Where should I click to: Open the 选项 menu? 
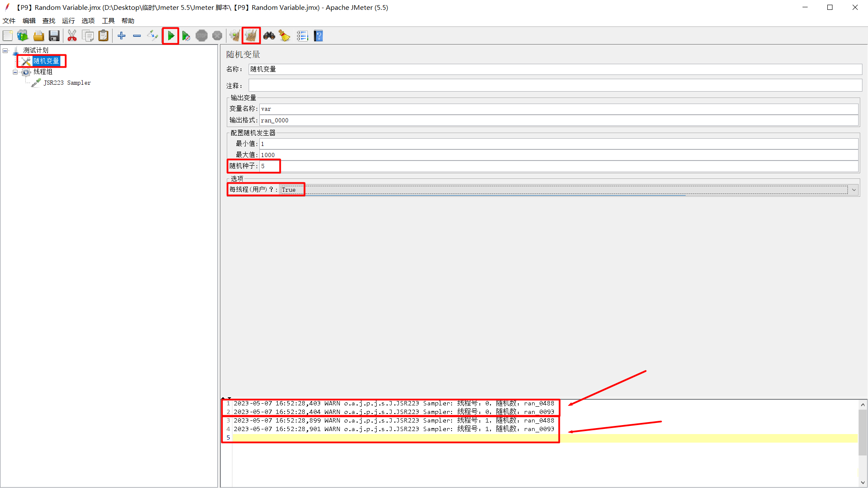pyautogui.click(x=88, y=21)
